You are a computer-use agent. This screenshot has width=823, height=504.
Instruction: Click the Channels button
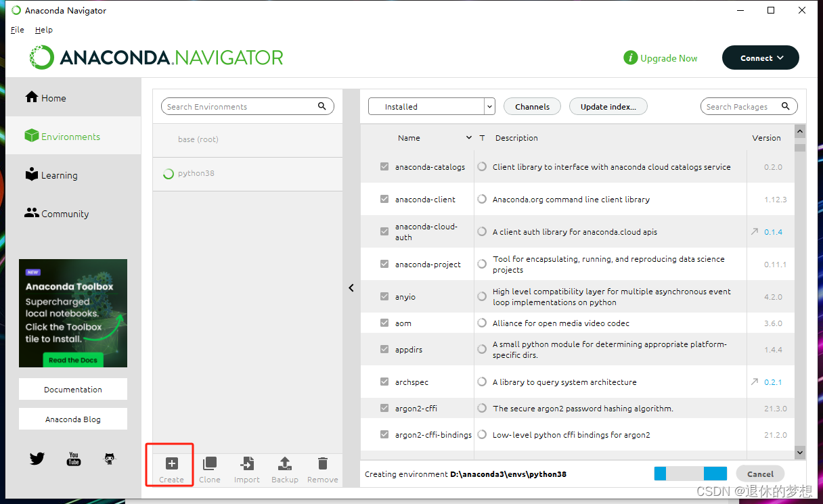point(532,106)
